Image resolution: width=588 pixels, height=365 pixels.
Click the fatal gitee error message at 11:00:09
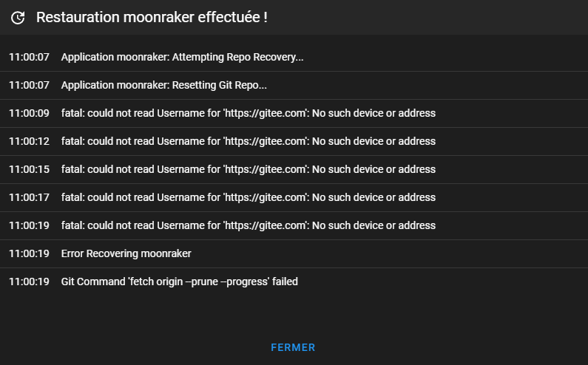point(248,113)
